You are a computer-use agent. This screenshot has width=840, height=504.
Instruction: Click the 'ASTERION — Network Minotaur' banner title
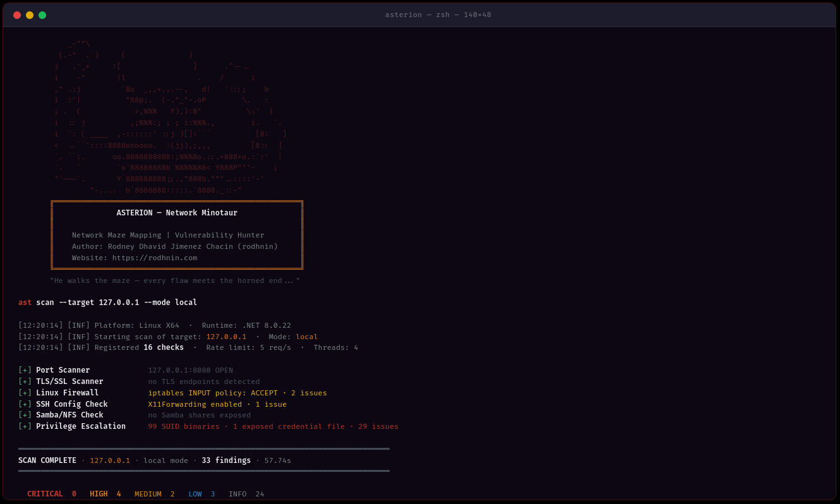click(177, 213)
